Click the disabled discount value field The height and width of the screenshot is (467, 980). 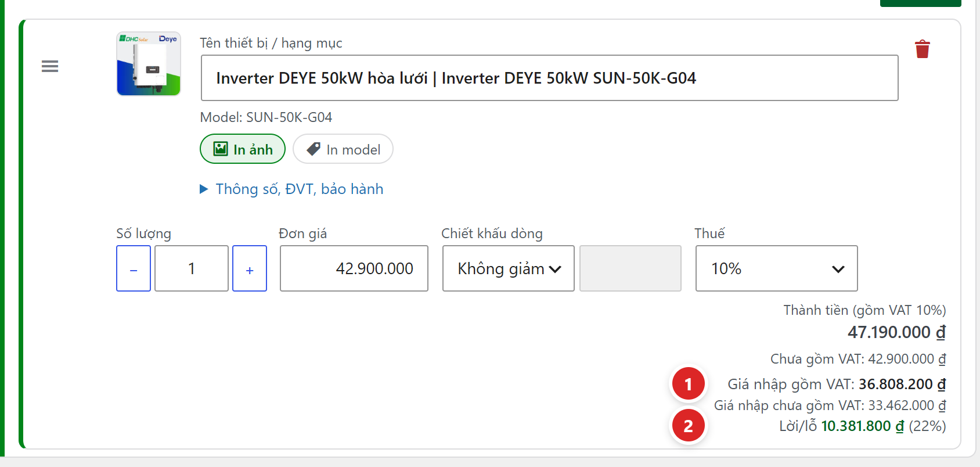click(630, 268)
